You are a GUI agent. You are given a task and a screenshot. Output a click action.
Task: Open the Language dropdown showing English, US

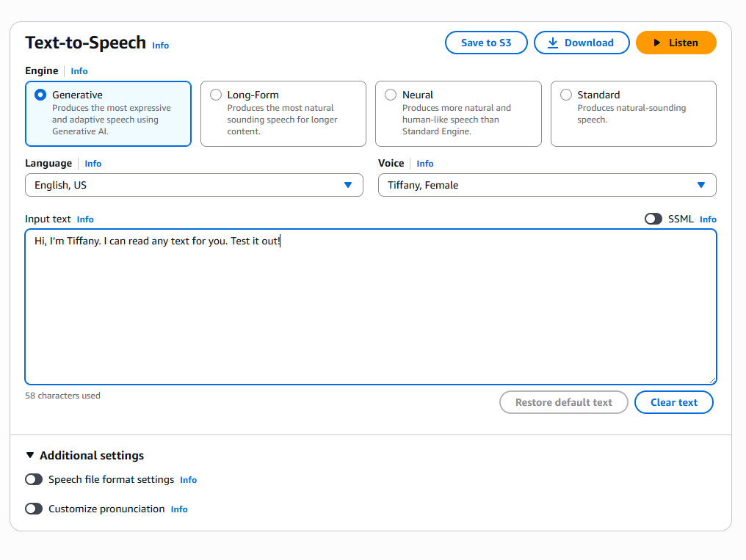click(194, 185)
